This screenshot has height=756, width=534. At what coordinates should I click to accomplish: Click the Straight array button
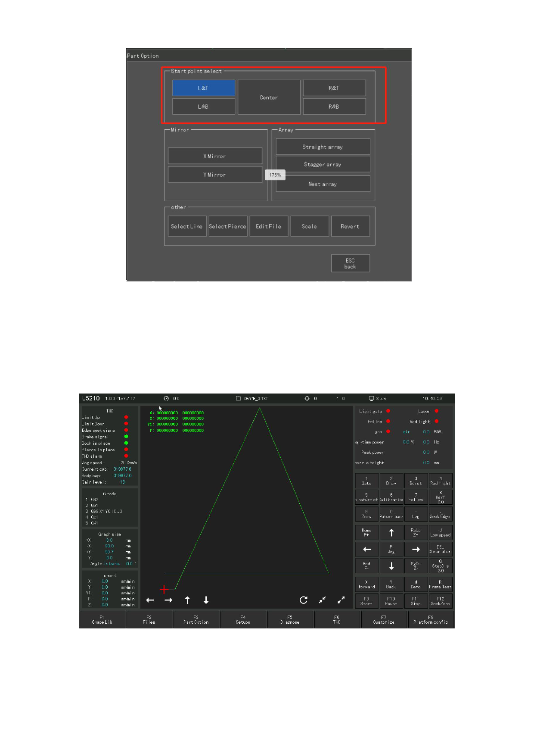click(323, 147)
